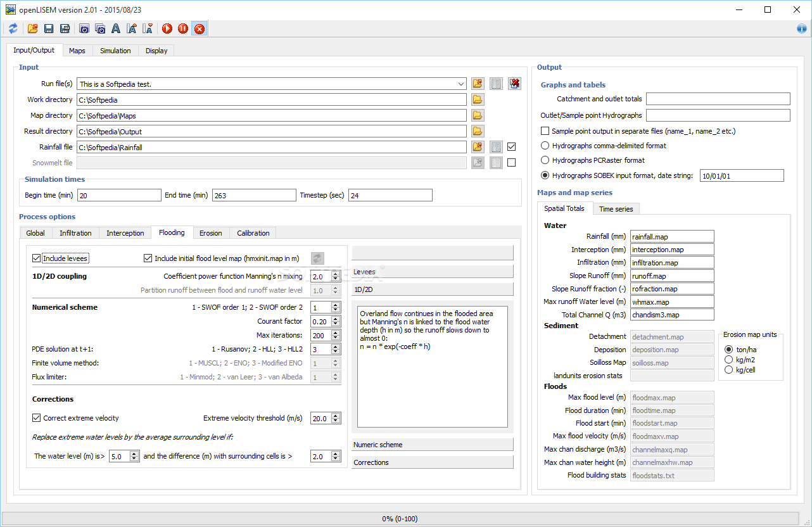This screenshot has height=527, width=812.
Task: Expand the Run file(s) dropdown list
Action: point(460,84)
